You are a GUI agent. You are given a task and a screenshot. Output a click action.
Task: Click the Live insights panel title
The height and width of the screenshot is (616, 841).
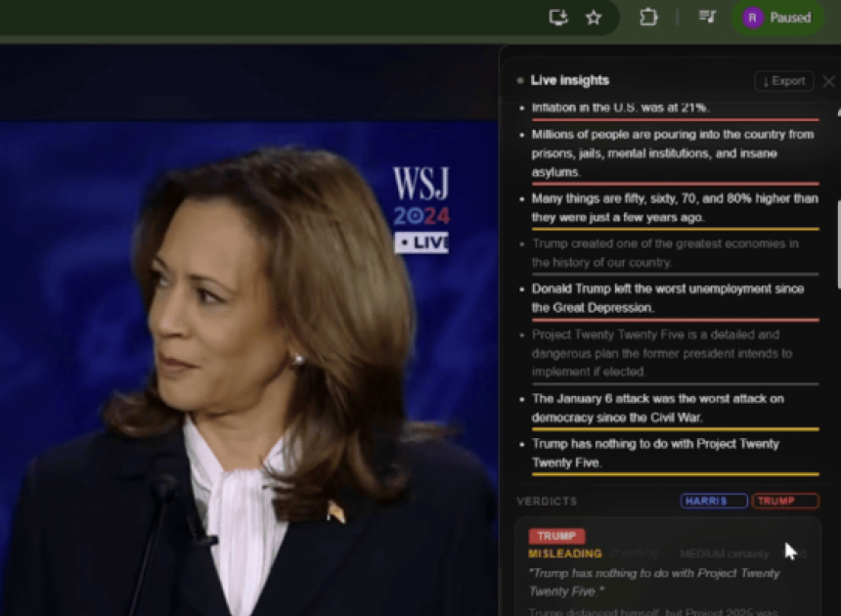coord(569,80)
